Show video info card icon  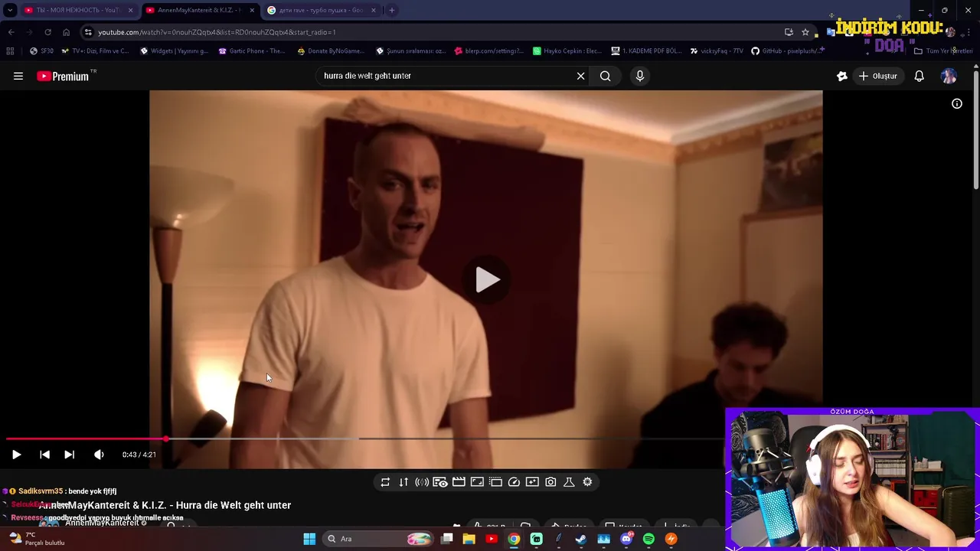pyautogui.click(x=957, y=103)
